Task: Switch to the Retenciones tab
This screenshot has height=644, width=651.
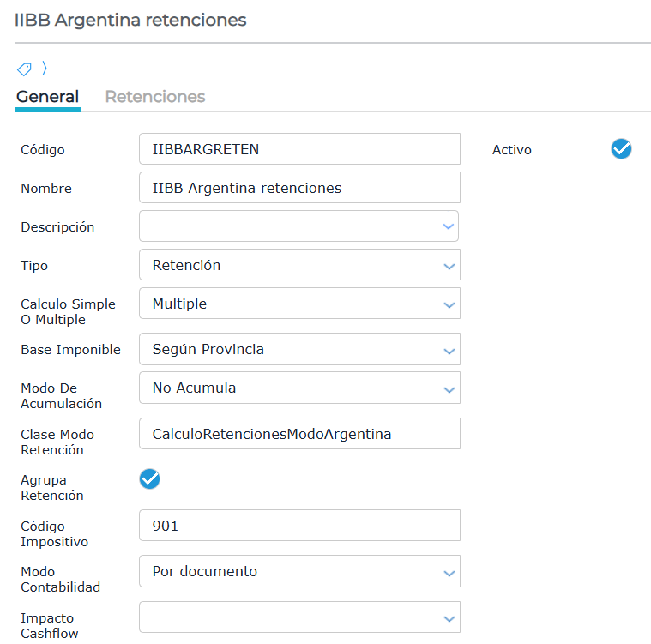Action: (155, 97)
